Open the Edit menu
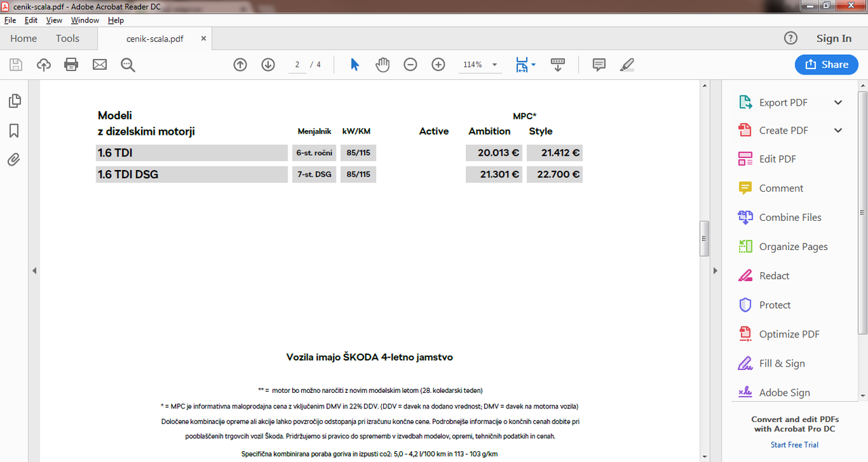 (x=31, y=20)
